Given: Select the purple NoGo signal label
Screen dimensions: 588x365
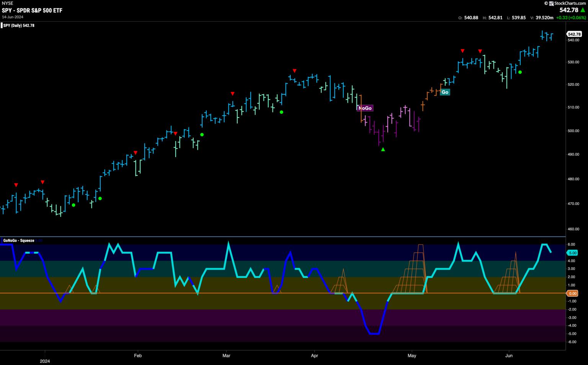Looking at the screenshot, I should click(365, 108).
